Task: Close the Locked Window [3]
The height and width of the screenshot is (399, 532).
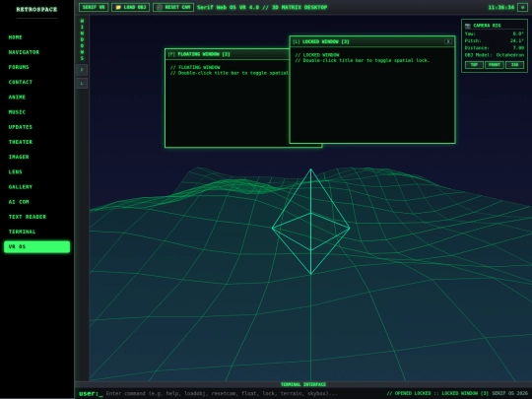Action: tap(448, 41)
